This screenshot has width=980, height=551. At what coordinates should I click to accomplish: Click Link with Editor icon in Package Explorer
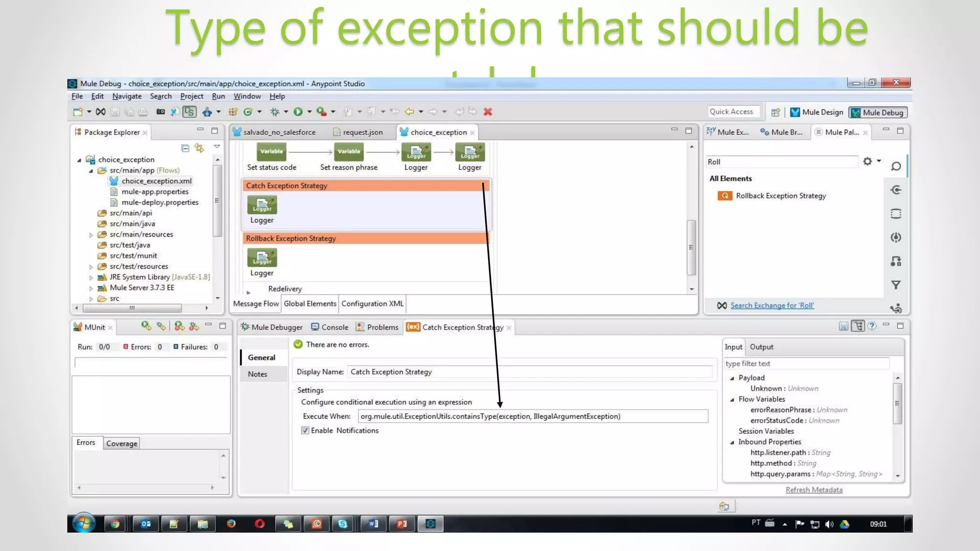[199, 148]
